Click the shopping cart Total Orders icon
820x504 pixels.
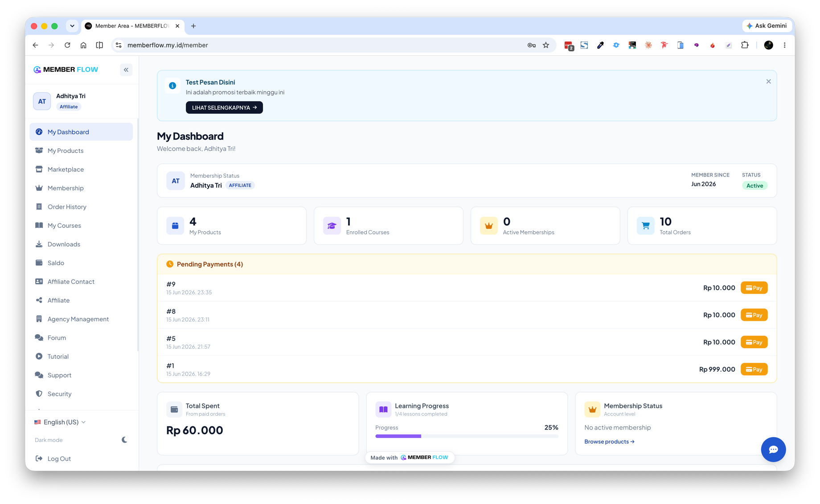tap(645, 225)
